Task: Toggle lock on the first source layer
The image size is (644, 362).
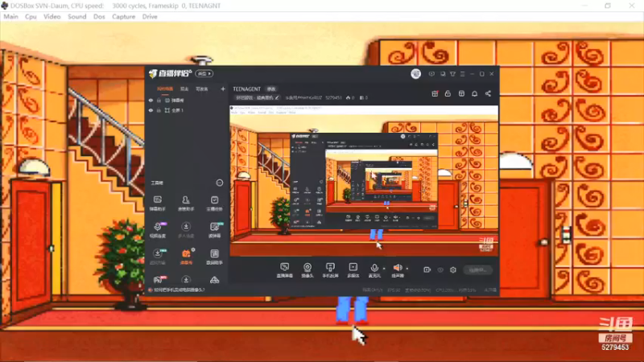Action: pyautogui.click(x=159, y=101)
